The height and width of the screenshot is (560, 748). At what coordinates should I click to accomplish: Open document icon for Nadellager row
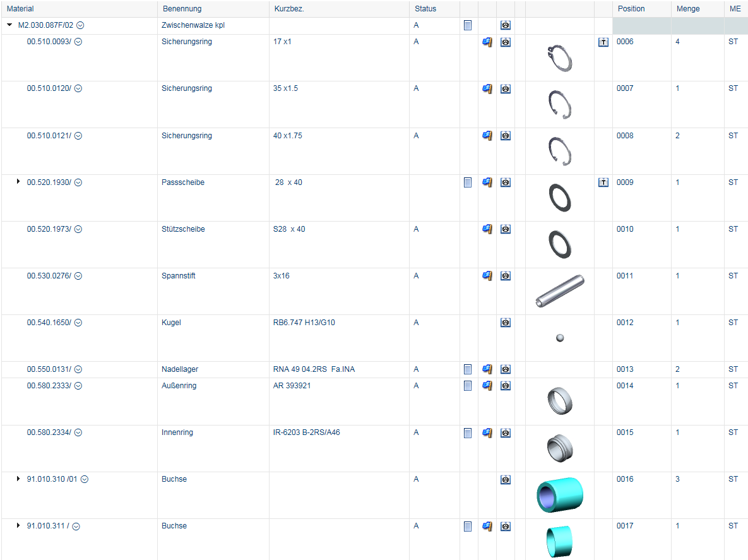click(468, 369)
